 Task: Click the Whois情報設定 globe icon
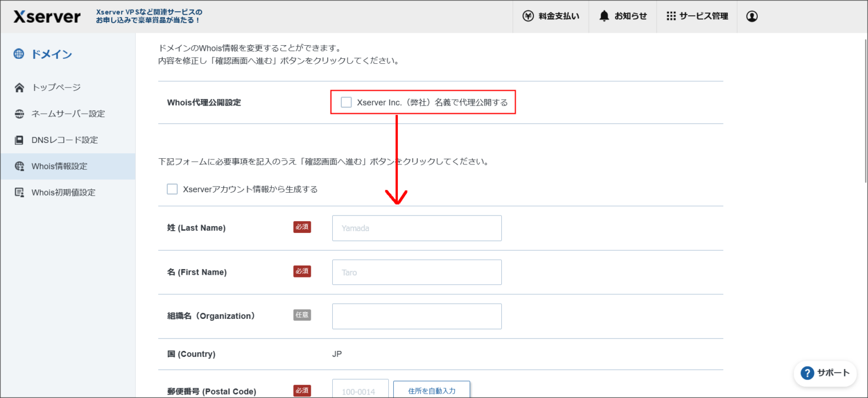(20, 166)
